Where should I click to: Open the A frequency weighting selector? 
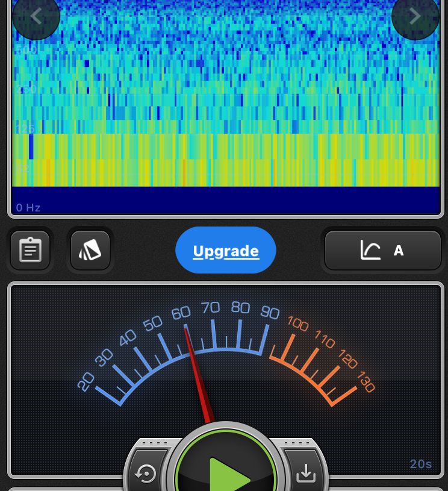pos(398,251)
